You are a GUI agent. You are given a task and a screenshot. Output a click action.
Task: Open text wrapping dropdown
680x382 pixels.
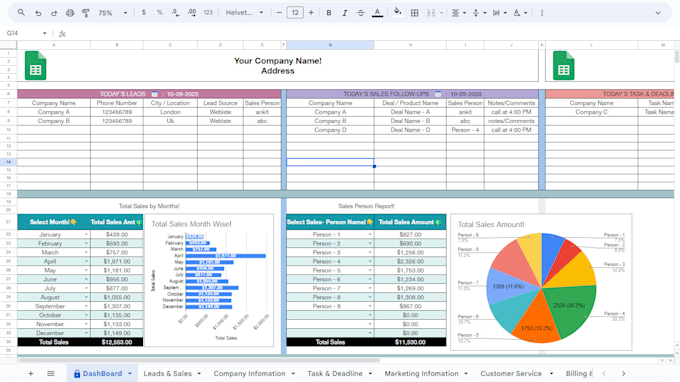[500, 13]
